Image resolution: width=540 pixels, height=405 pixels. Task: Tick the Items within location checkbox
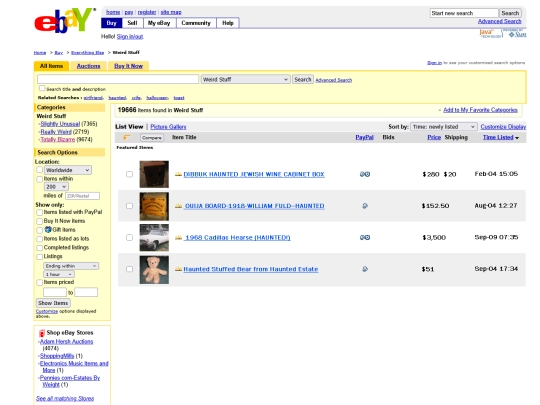coord(40,179)
